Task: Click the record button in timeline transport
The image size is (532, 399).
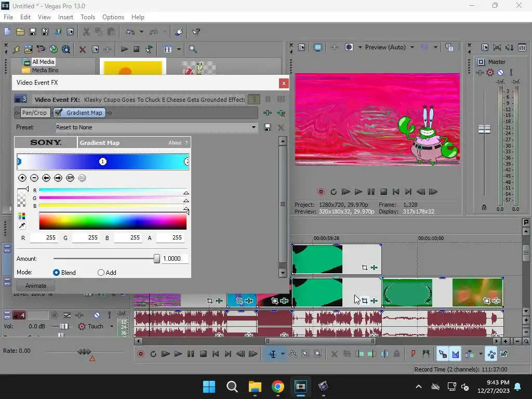Action: click(x=141, y=354)
